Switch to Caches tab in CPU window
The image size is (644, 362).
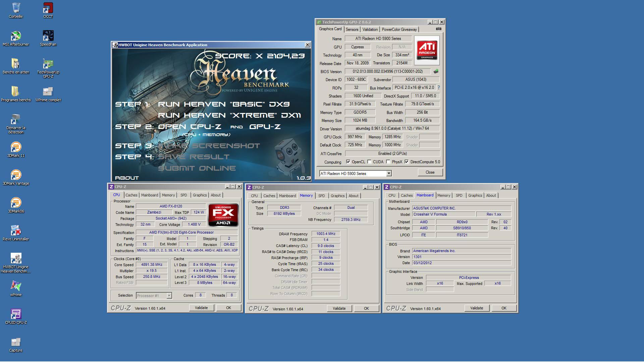131,195
